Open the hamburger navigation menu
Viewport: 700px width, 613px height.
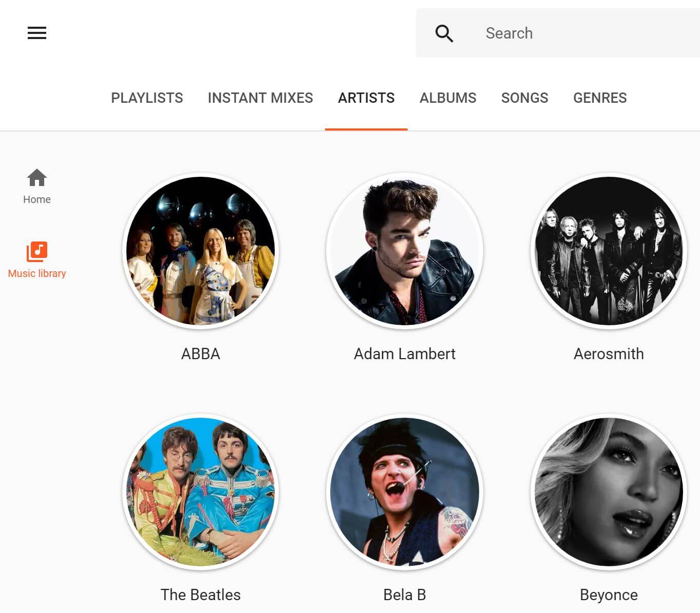pyautogui.click(x=37, y=33)
